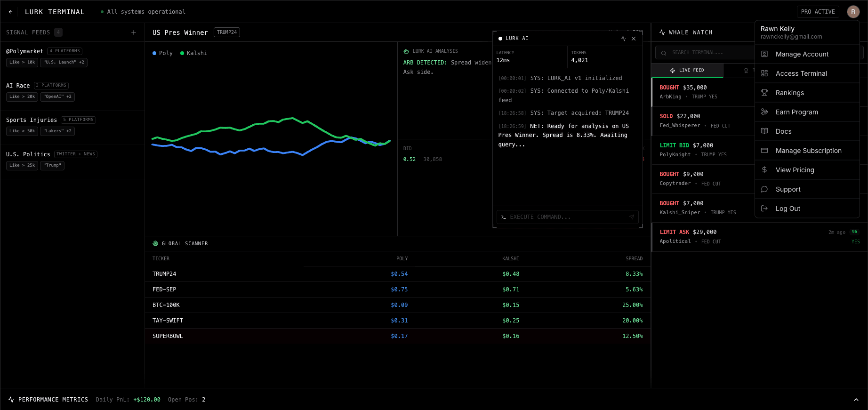
Task: Click the Log Out arrow icon
Action: click(764, 209)
